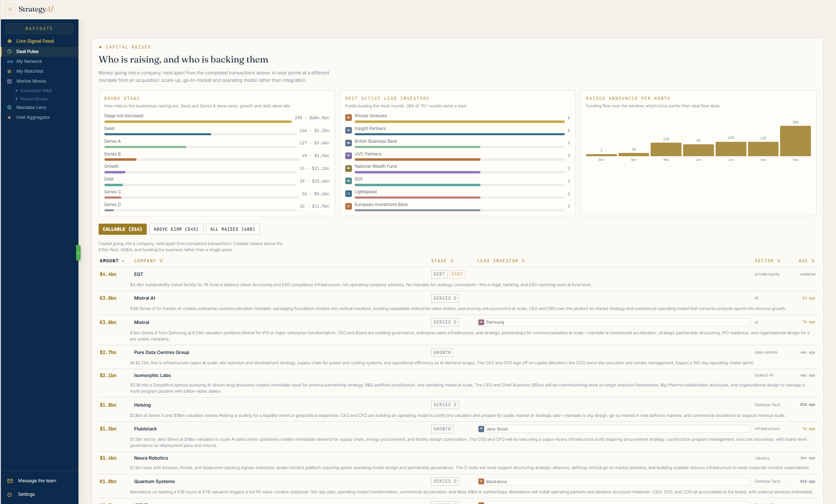The height and width of the screenshot is (504, 836).
Task: Click the May bar in the monthly chart
Action: click(x=666, y=150)
